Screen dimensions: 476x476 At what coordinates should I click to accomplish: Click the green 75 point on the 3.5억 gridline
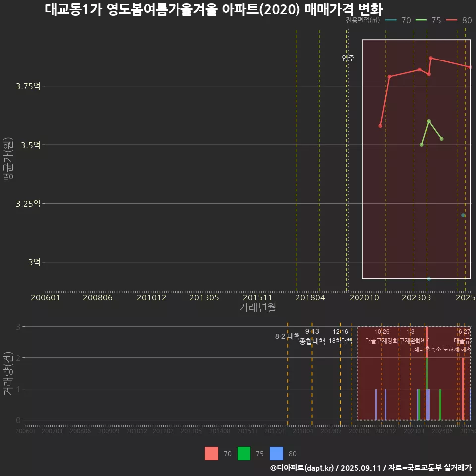click(421, 145)
